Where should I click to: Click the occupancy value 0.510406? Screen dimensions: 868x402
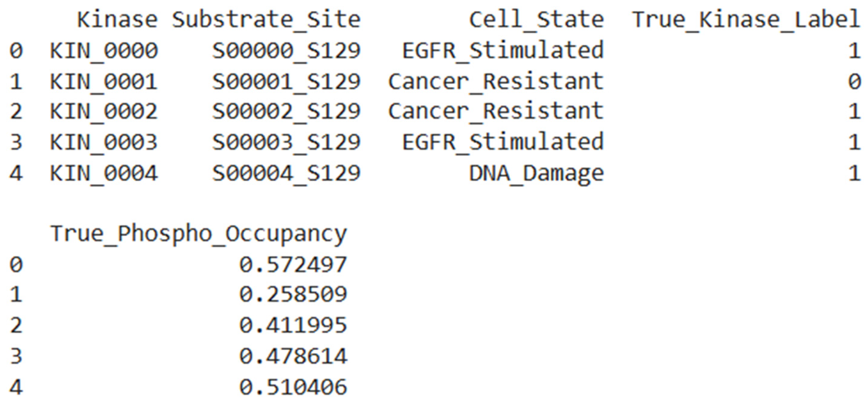293,387
